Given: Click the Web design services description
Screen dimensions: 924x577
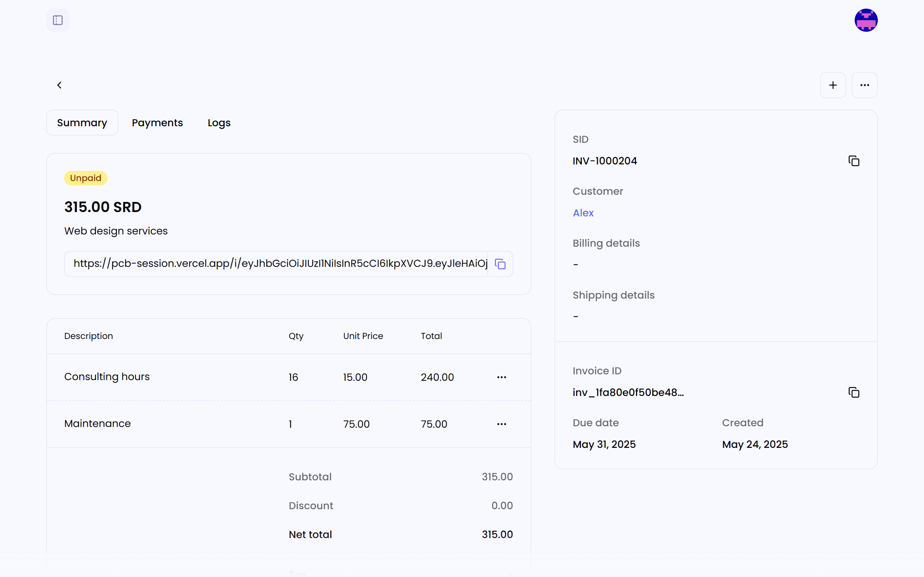Looking at the screenshot, I should (x=116, y=230).
